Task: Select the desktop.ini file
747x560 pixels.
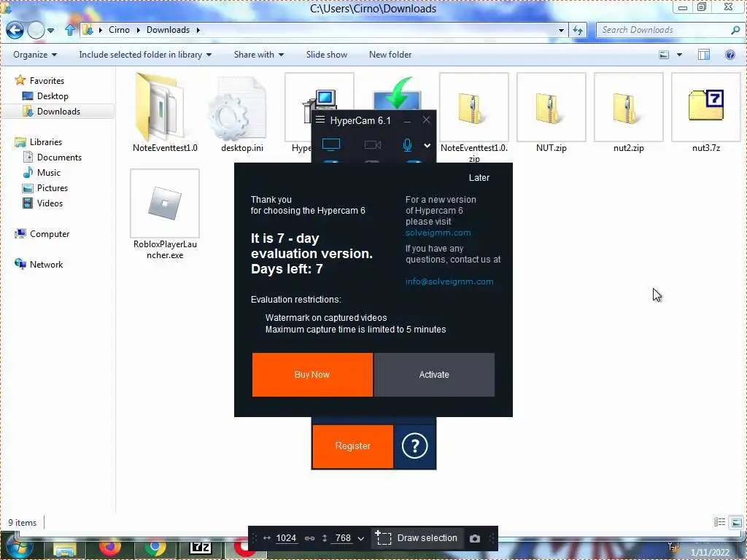Action: pyautogui.click(x=242, y=112)
